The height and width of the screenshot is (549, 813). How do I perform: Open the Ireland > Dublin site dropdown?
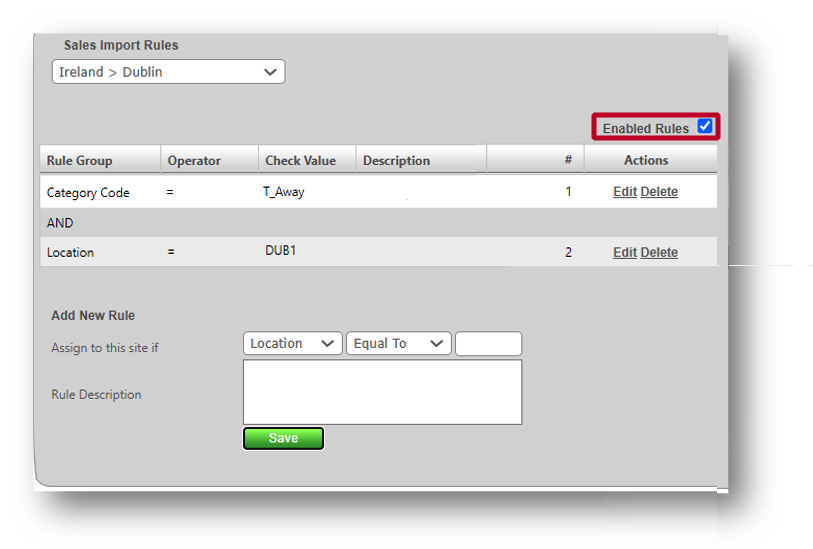pyautogui.click(x=169, y=72)
